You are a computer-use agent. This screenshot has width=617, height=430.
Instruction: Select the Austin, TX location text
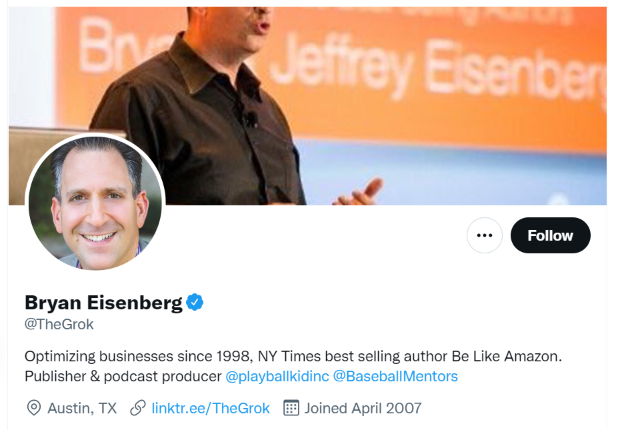[x=83, y=408]
